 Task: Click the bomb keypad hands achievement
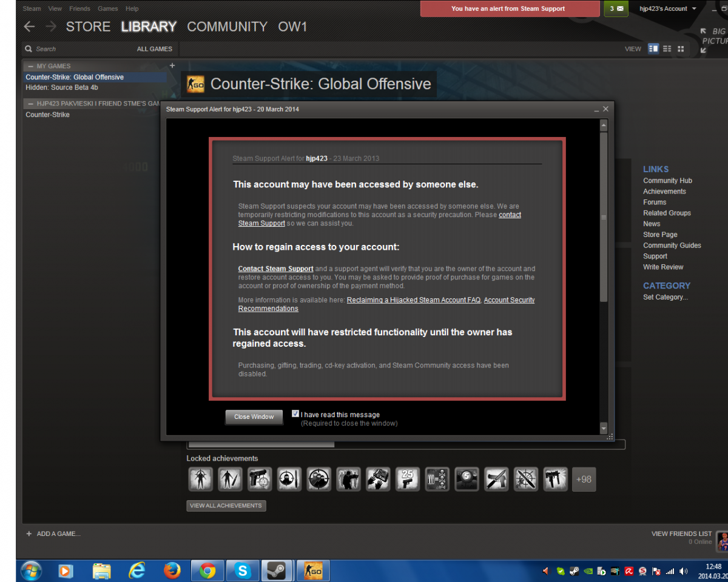(x=377, y=479)
